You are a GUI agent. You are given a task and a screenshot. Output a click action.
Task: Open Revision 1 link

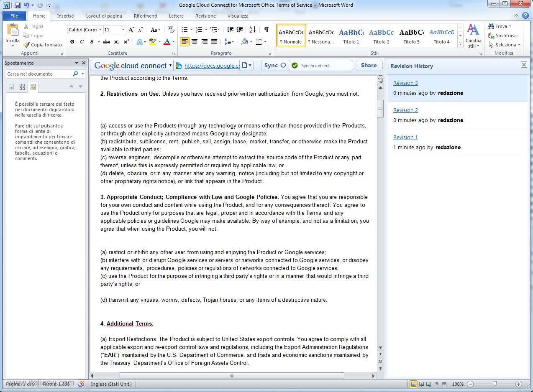pos(405,137)
